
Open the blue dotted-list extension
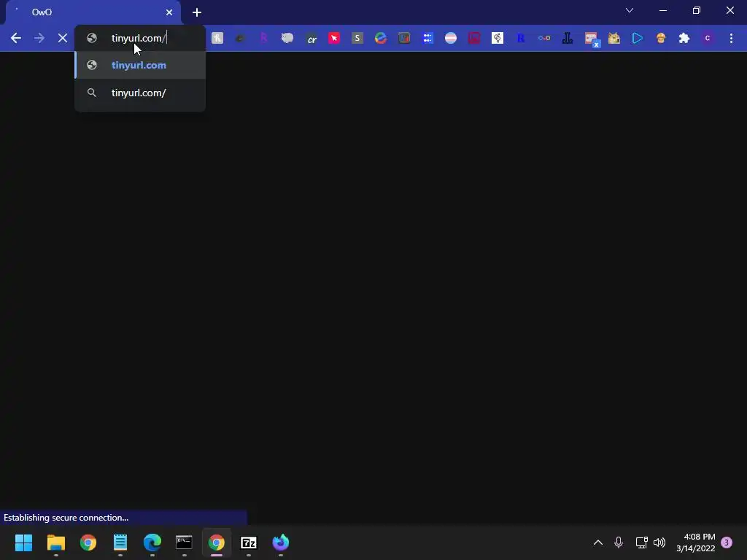pyautogui.click(x=427, y=38)
